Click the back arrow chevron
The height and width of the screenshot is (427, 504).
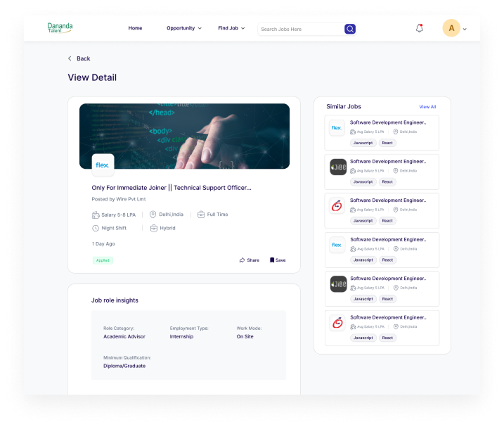[x=70, y=58]
